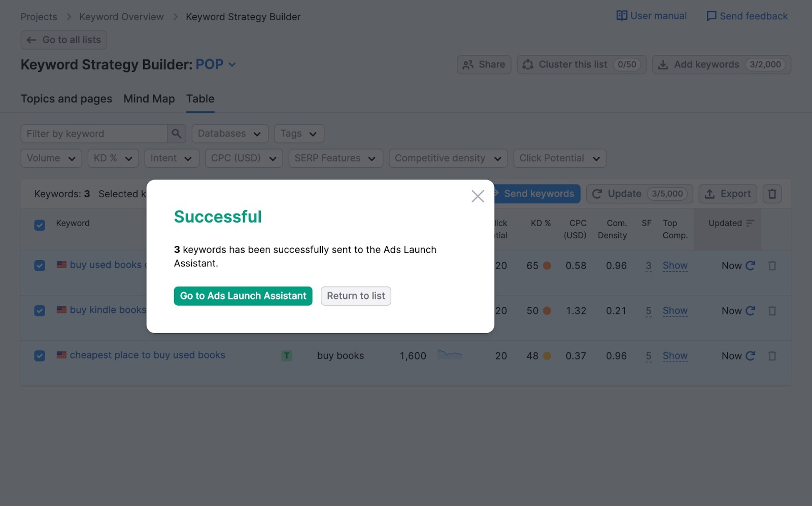Uncheck the buy used books row checkbox
This screenshot has width=812, height=506.
click(x=40, y=266)
